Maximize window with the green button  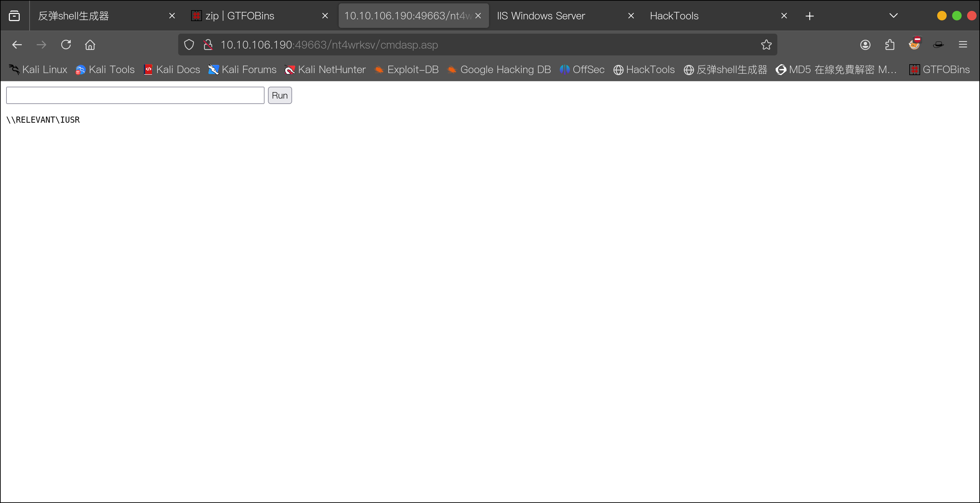(x=957, y=16)
